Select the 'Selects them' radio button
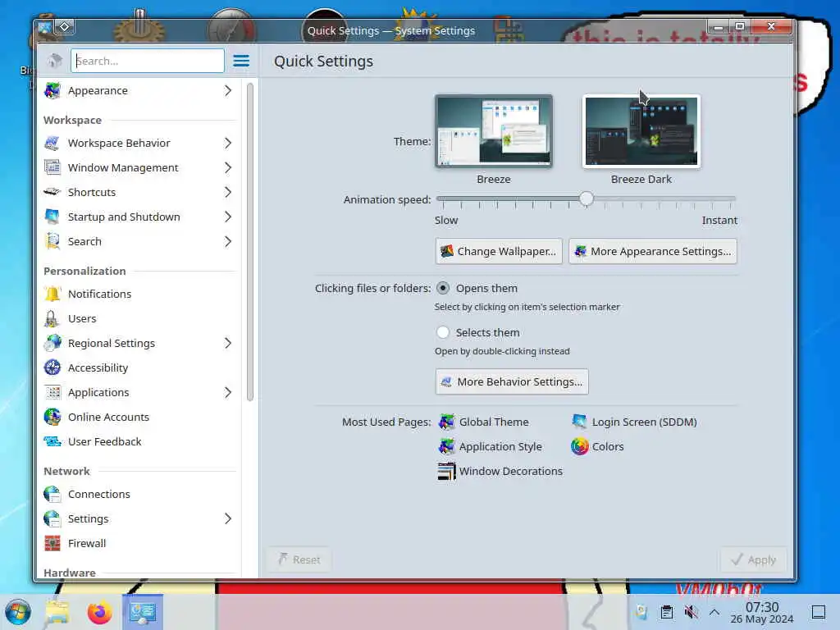Screen dimensions: 840x630 click(x=443, y=333)
